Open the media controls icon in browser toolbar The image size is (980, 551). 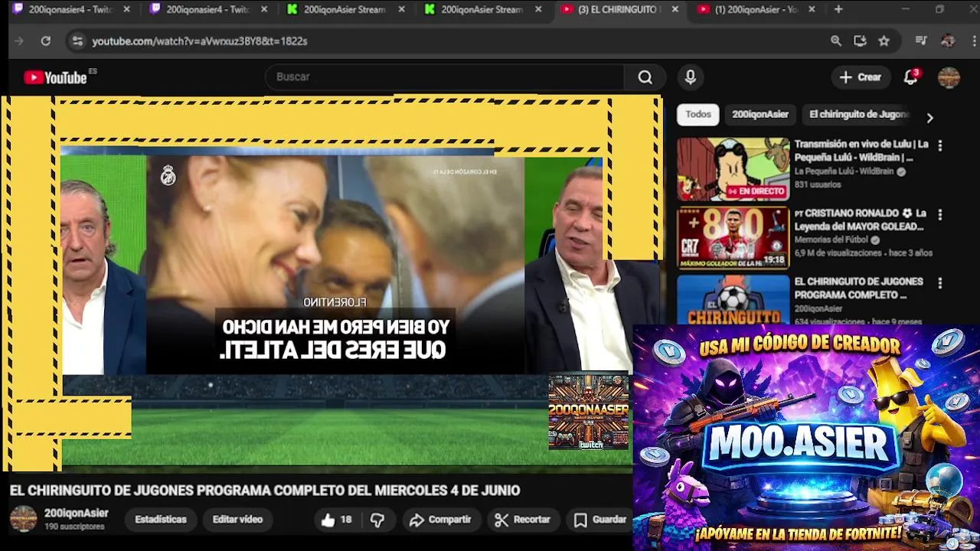921,41
